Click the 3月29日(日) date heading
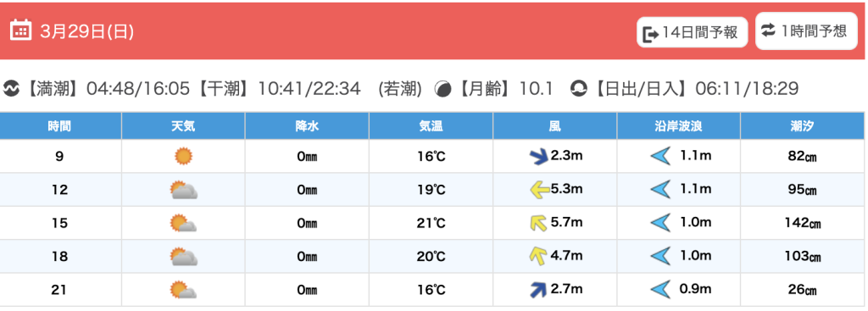This screenshot has height=311, width=868. 87,31
